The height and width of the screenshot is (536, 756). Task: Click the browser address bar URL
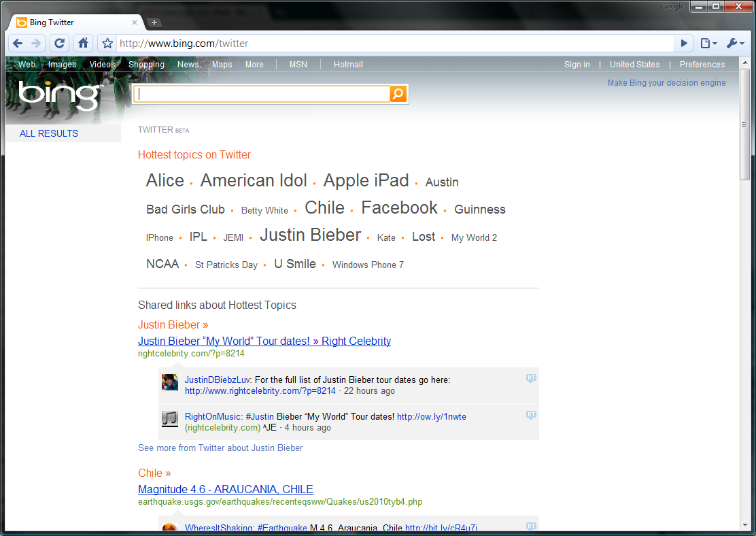coord(184,44)
